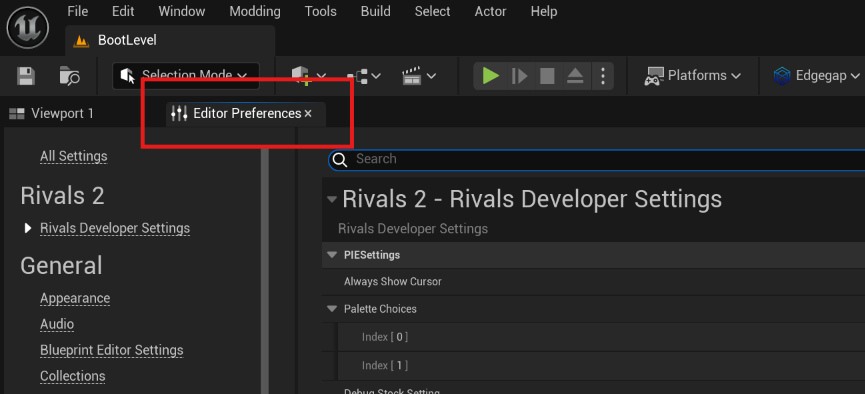Click the Editor Preferences sliders icon
This screenshot has height=394, width=865.
point(179,114)
